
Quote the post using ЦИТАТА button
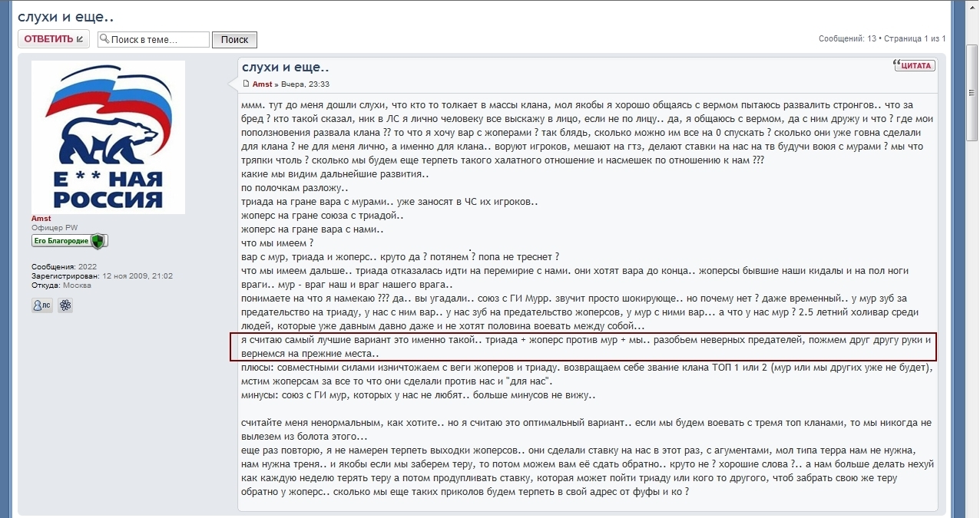coord(914,65)
